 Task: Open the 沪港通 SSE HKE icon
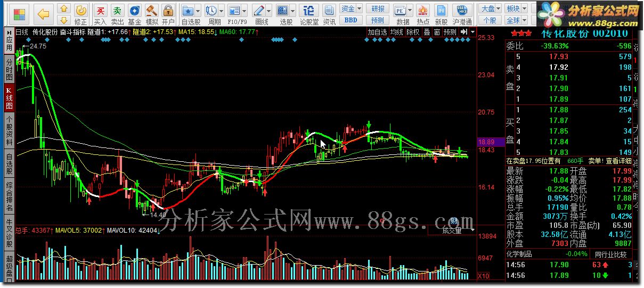tap(462, 15)
